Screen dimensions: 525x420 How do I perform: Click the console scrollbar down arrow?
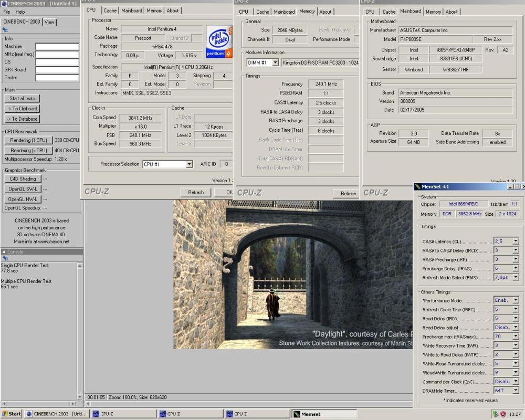coord(80,396)
